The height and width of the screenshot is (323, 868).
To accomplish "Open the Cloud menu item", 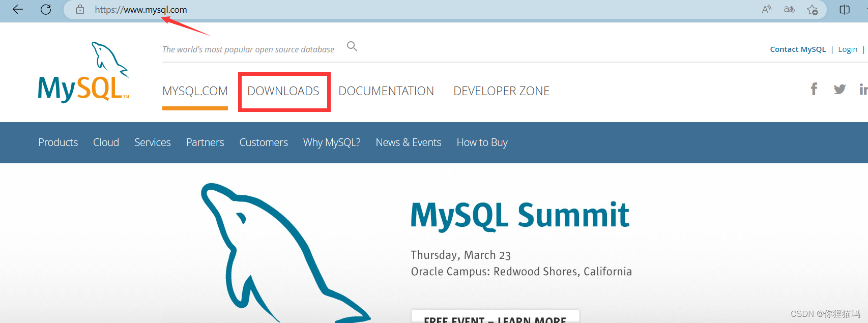I will coord(106,142).
